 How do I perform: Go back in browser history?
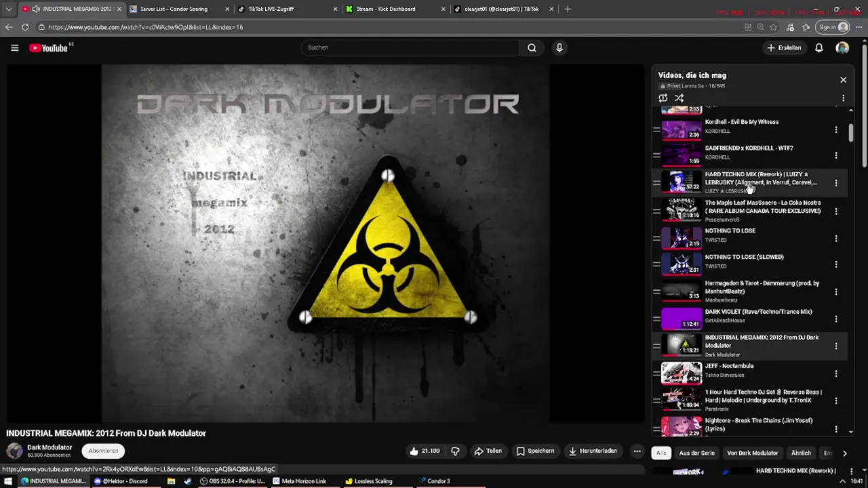[x=9, y=27]
